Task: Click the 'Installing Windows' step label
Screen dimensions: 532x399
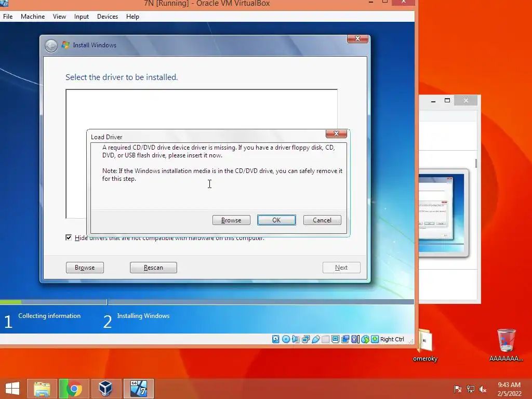Action: 143,315
